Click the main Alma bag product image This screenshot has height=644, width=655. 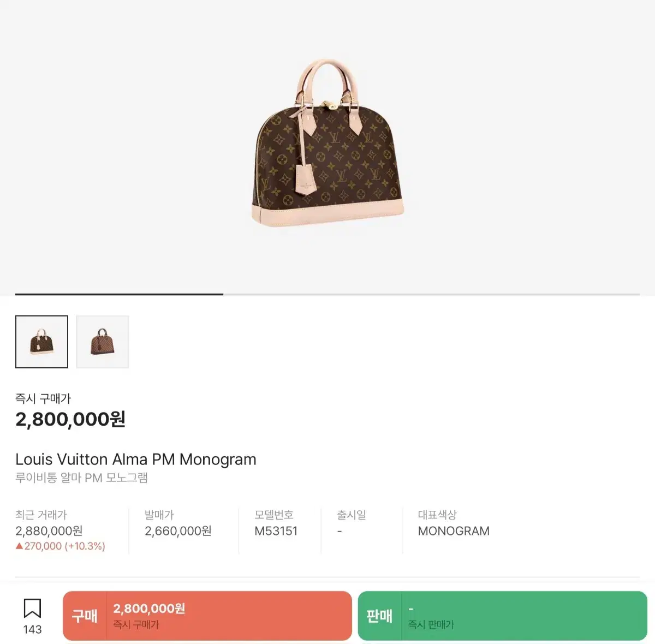pyautogui.click(x=327, y=143)
